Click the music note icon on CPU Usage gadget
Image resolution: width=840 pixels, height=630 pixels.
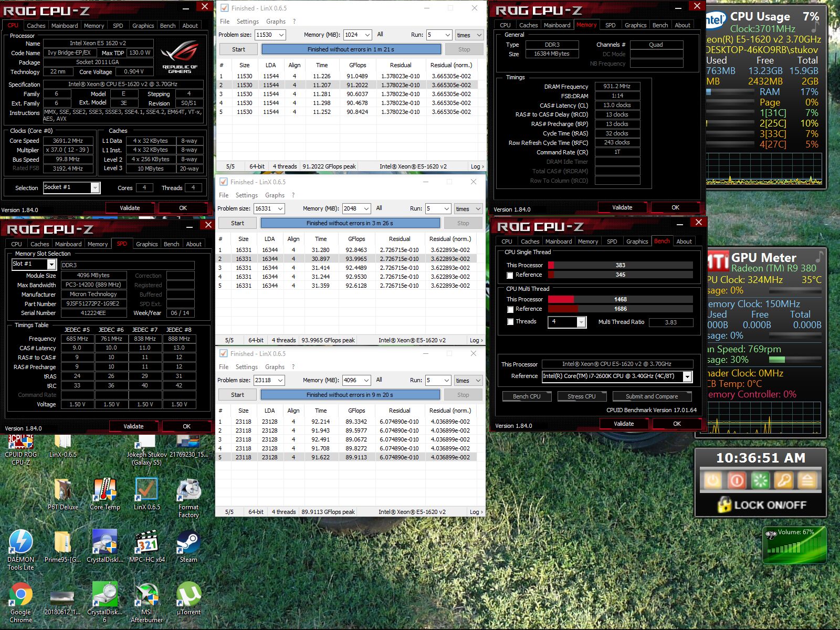point(815,27)
